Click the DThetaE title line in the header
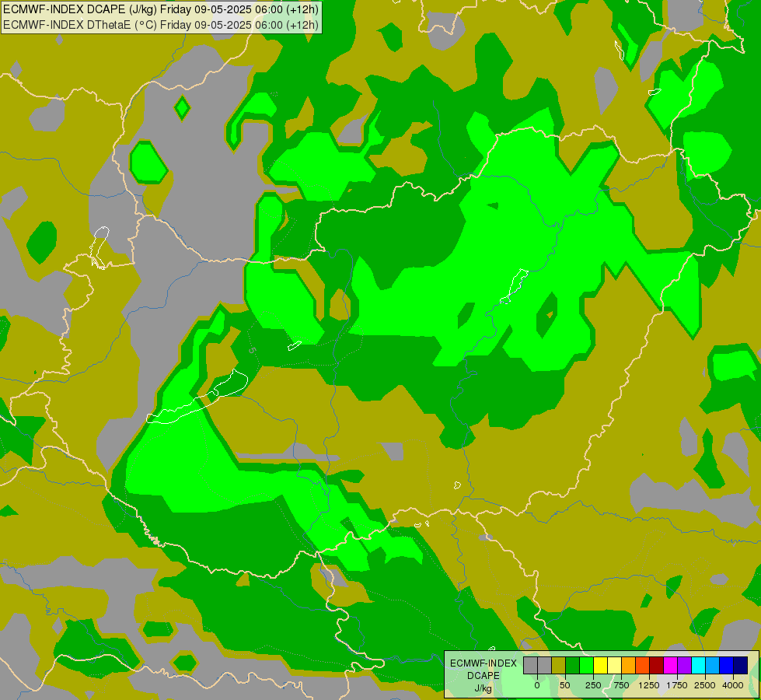Image resolution: width=761 pixels, height=700 pixels. tap(161, 24)
